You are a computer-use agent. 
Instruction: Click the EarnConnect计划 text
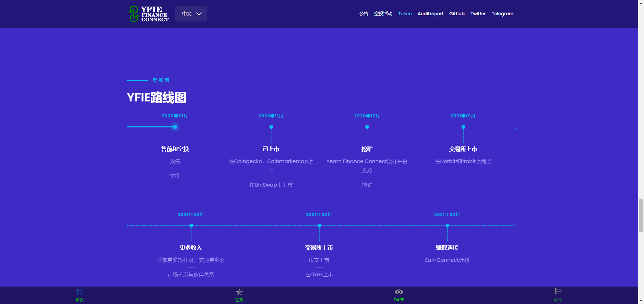(447, 260)
